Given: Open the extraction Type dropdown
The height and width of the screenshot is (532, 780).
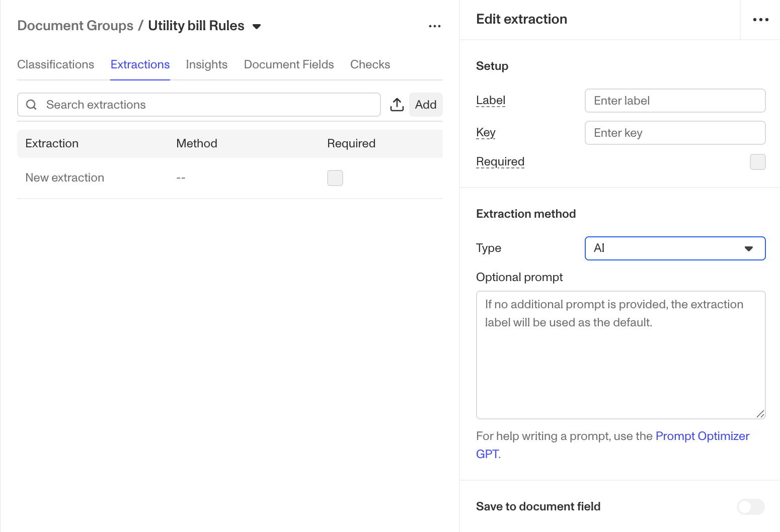Looking at the screenshot, I should click(675, 248).
